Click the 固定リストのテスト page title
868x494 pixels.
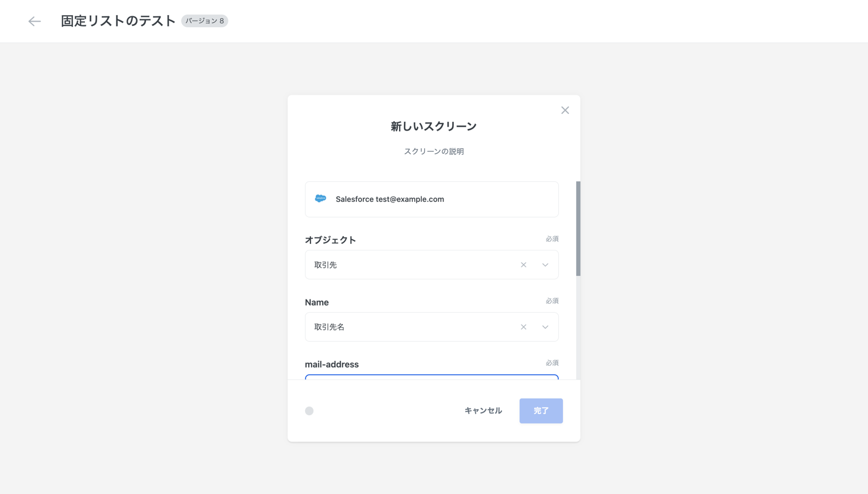[118, 21]
